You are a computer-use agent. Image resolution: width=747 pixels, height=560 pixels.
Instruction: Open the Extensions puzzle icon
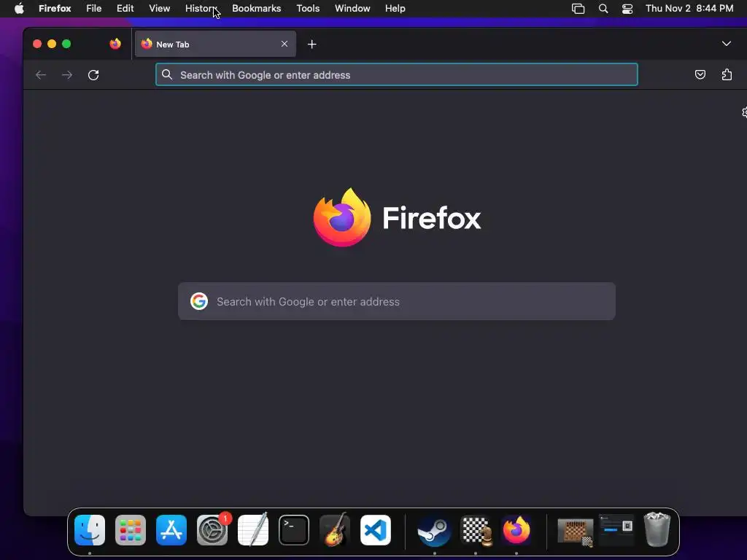tap(727, 74)
